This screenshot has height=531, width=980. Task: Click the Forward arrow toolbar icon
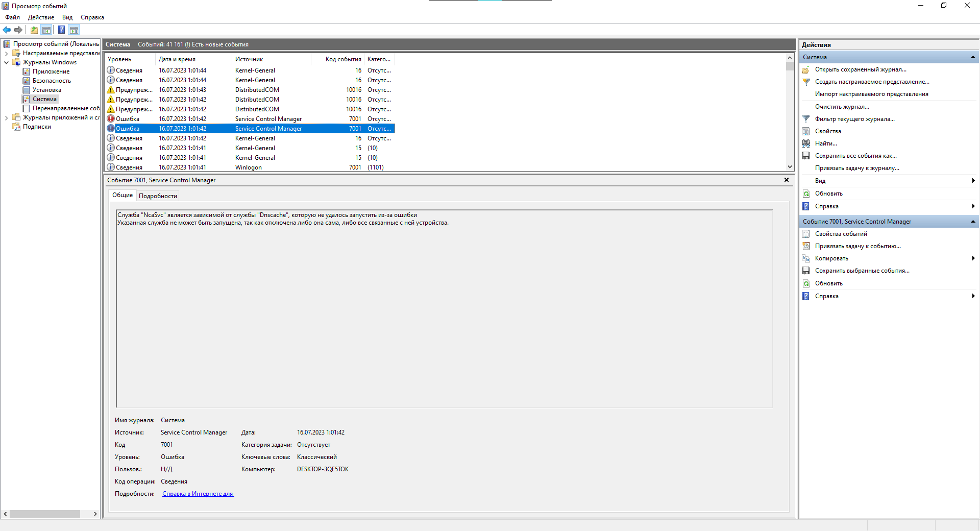[18, 30]
